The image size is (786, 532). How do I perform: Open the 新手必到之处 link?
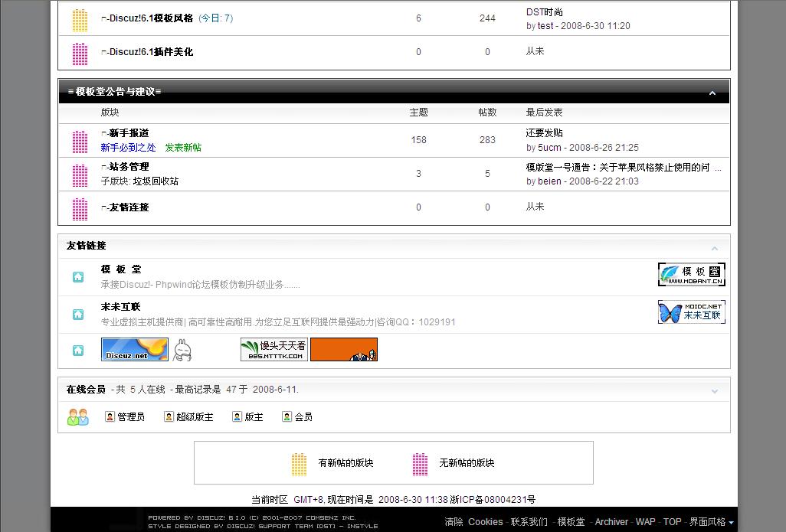click(x=129, y=147)
